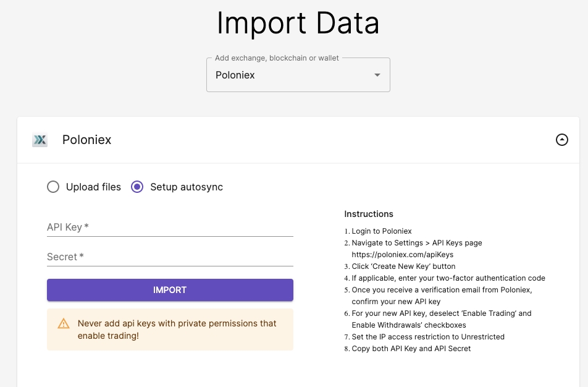Click the 'Poloniex' panel header title
Screen dimensions: 588x387
click(x=86, y=140)
